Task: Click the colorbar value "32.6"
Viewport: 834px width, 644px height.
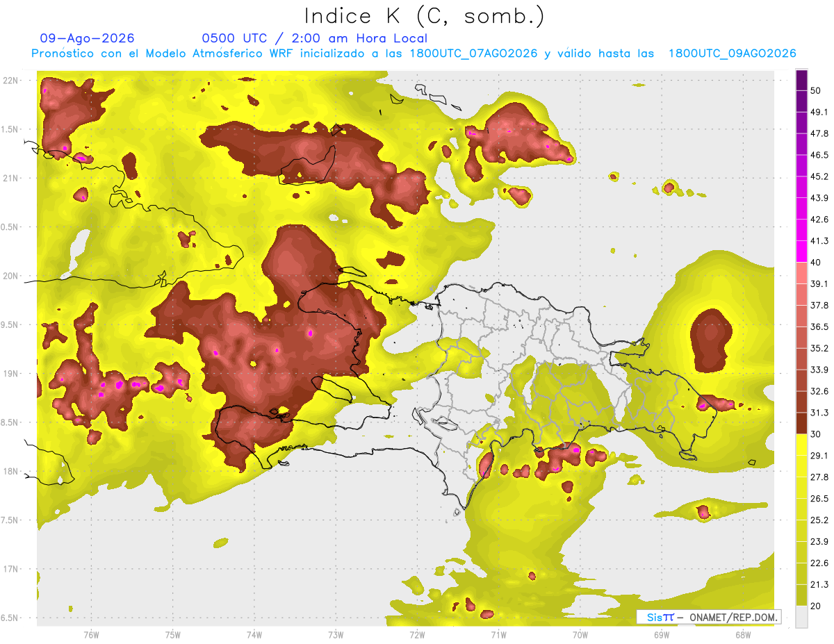Action: pyautogui.click(x=820, y=391)
